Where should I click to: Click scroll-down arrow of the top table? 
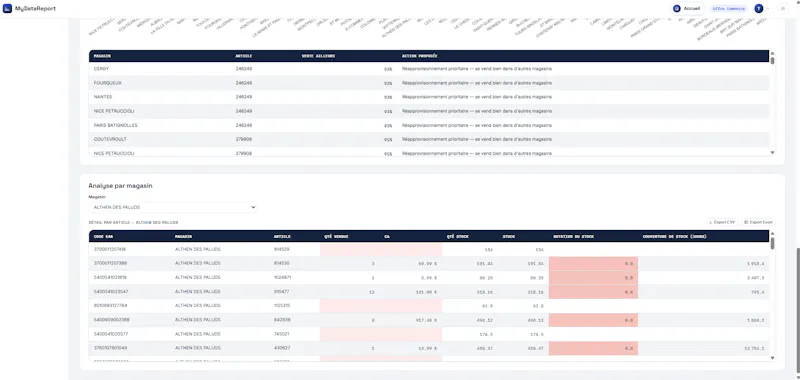tap(772, 152)
